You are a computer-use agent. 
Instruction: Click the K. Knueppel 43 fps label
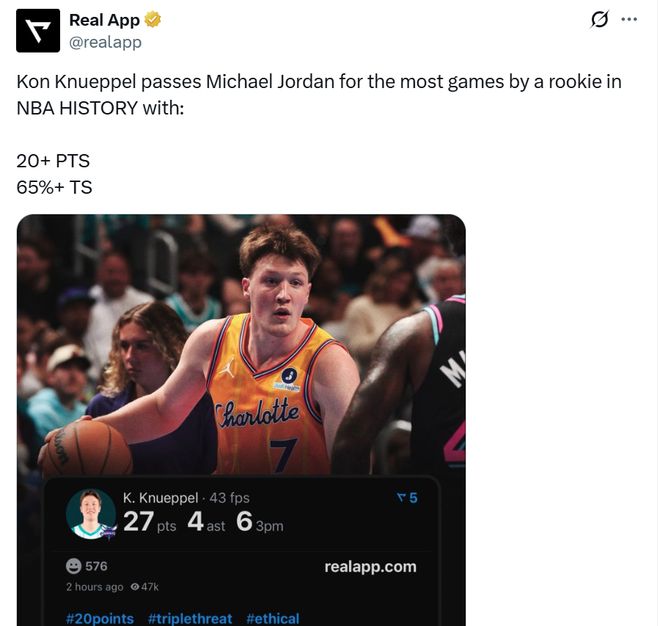click(x=186, y=497)
